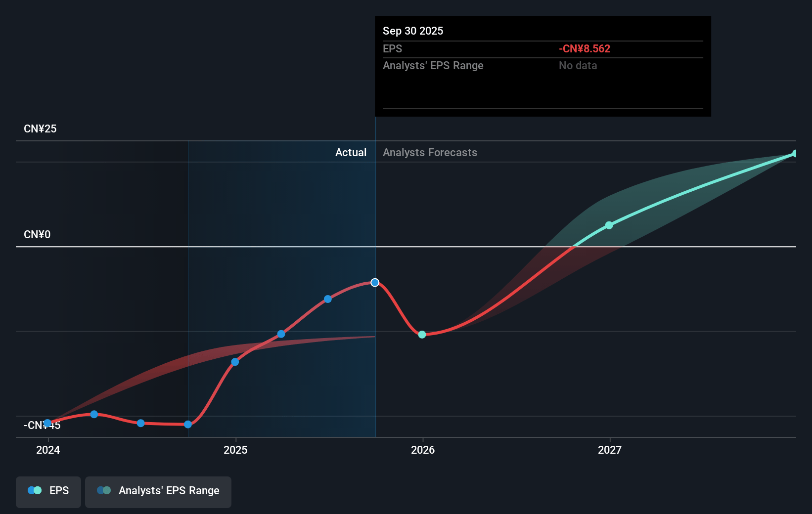Click the 2025 x-axis label
Viewport: 812px width, 514px height.
tap(235, 450)
